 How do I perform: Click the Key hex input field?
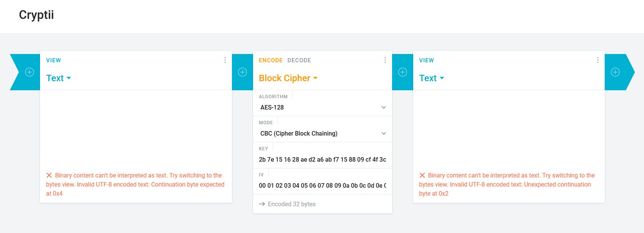[323, 159]
